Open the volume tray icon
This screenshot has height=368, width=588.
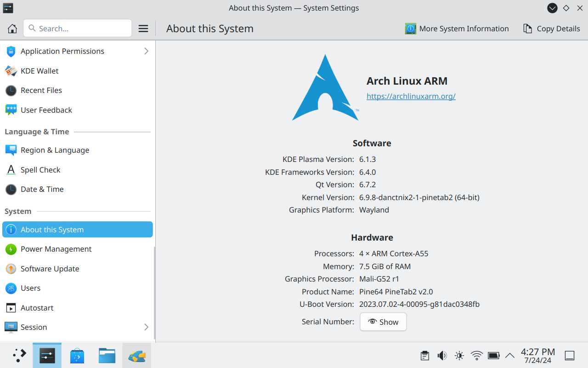click(442, 356)
